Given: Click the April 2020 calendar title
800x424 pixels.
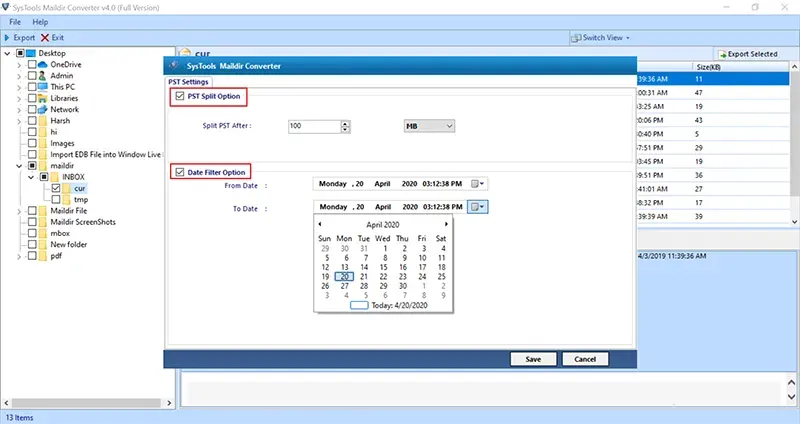Looking at the screenshot, I should point(383,225).
